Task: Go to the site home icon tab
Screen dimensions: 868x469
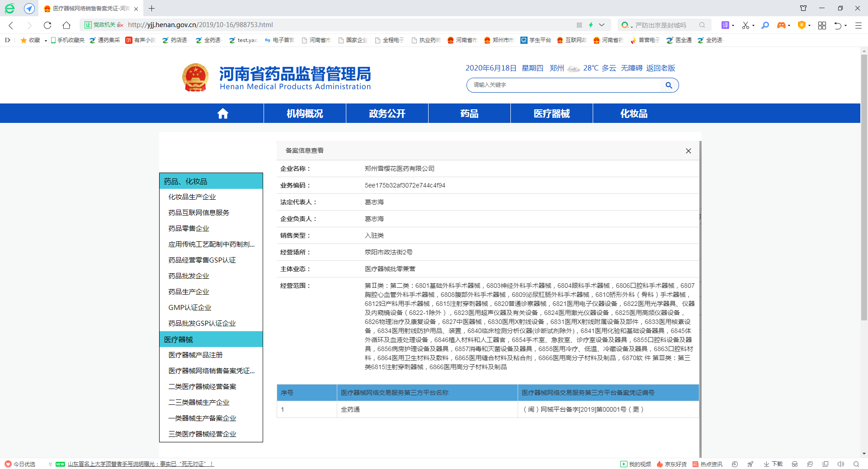Action: point(222,113)
